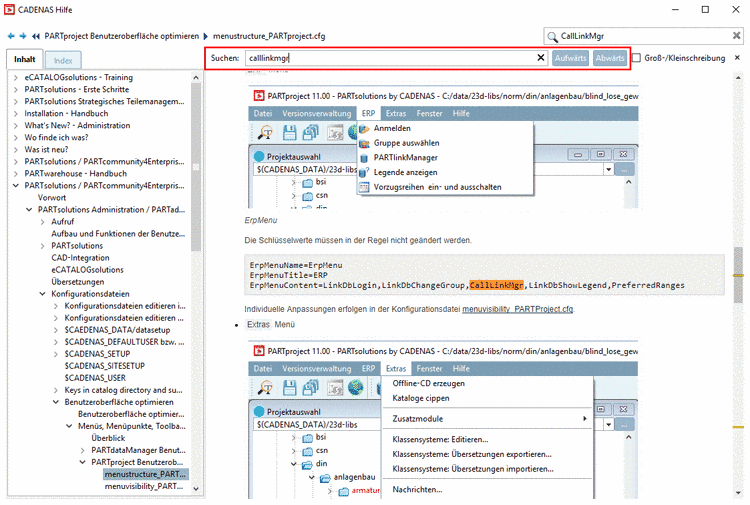Click Kataloge cippen menu entry
750x505 pixels.
click(421, 398)
